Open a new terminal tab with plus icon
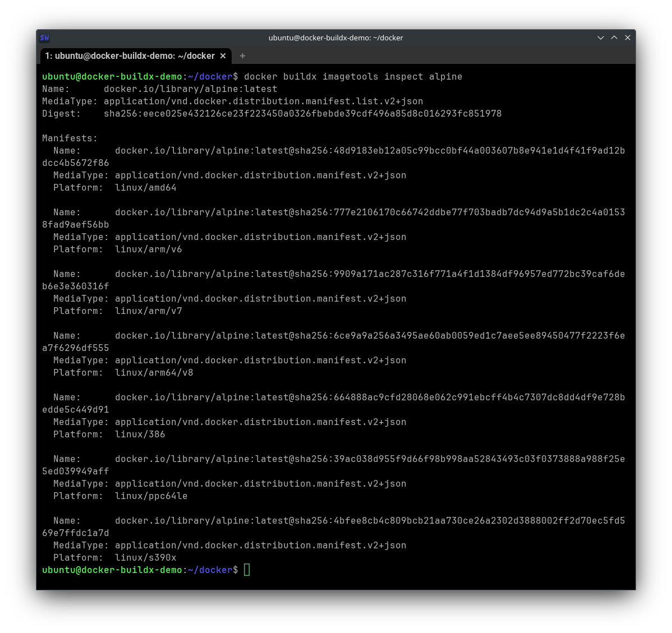Image resolution: width=672 pixels, height=633 pixels. tap(242, 56)
